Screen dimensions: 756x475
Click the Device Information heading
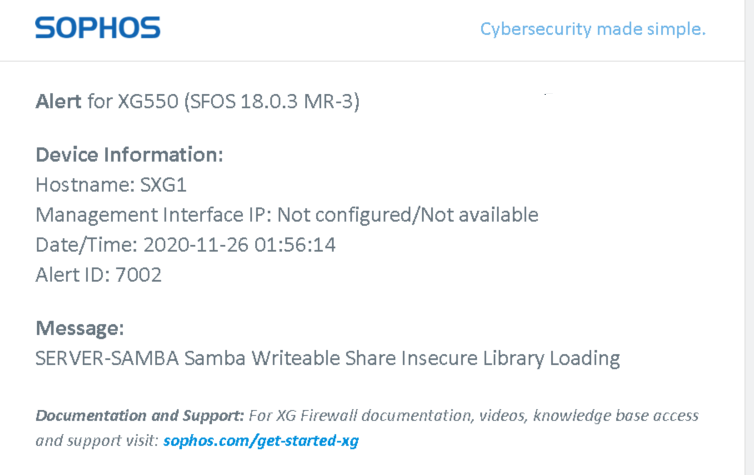pos(129,155)
